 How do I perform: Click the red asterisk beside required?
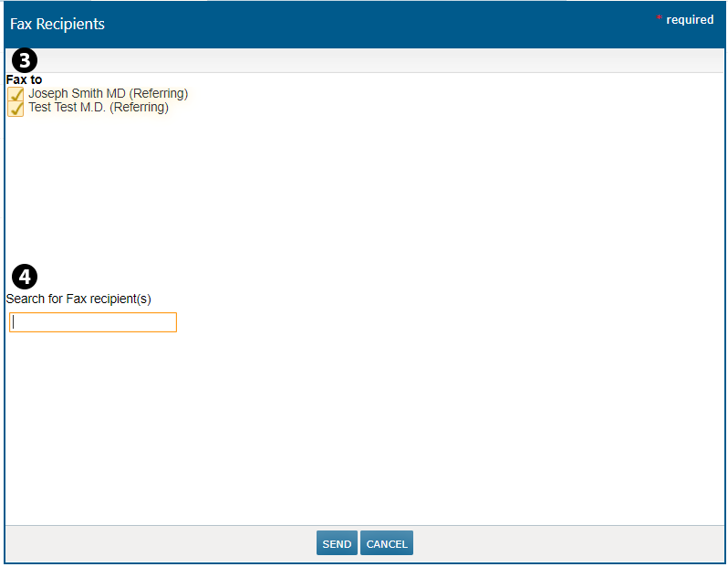[660, 19]
